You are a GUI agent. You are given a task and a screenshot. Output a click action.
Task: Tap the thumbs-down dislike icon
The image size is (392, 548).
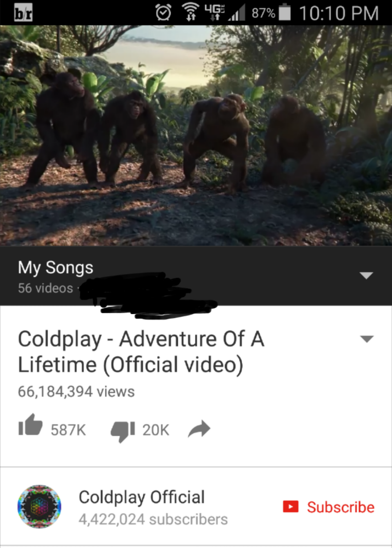[x=123, y=432]
